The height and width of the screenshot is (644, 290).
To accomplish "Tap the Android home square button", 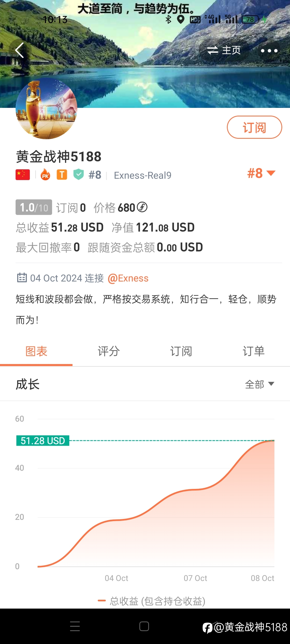I will 144,626.
